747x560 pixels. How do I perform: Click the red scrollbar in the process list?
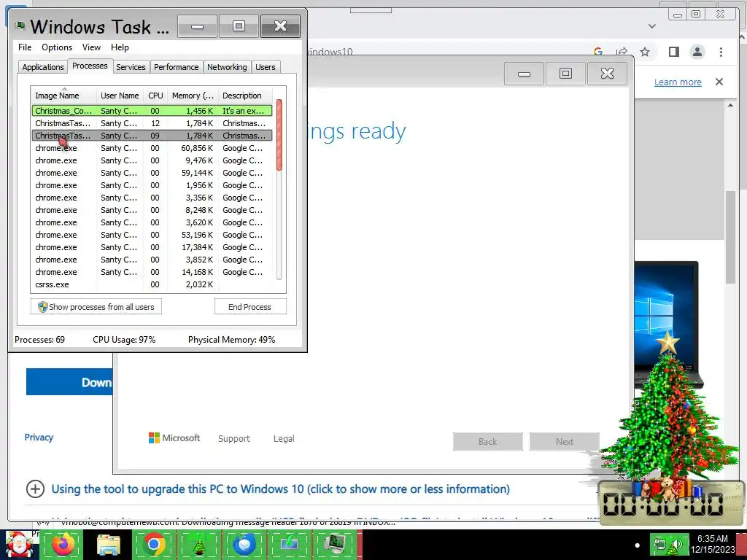[279, 135]
